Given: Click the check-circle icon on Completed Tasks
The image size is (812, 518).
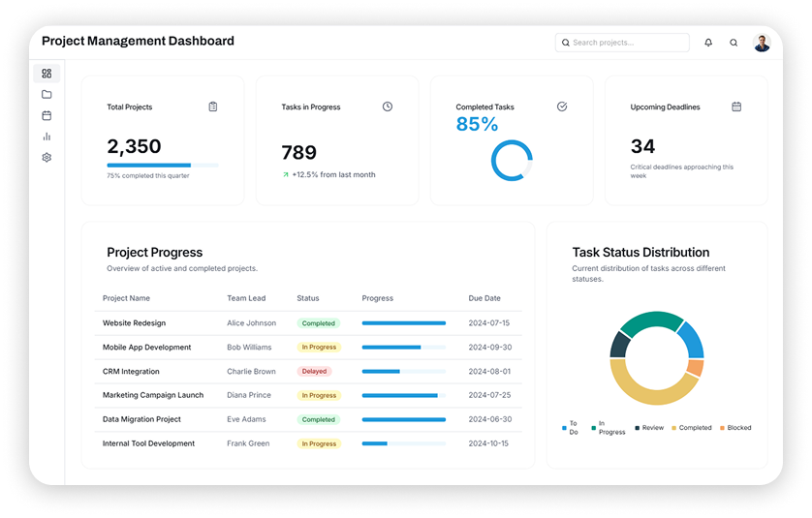Looking at the screenshot, I should pyautogui.click(x=562, y=107).
